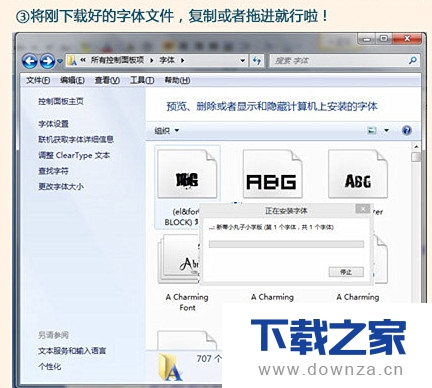Viewport: 432px width, 388px height.
Task: Select the (el&font BLOCK) font thumbnail
Action: click(x=187, y=174)
